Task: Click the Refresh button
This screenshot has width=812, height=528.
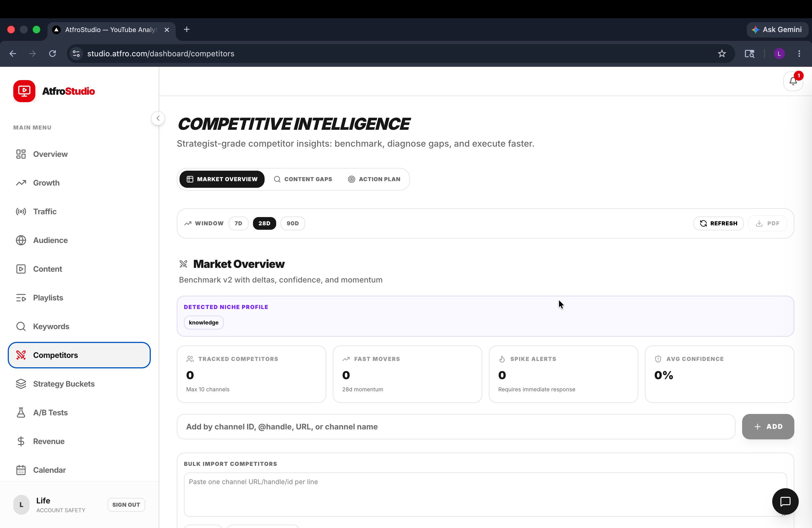Action: 719,223
